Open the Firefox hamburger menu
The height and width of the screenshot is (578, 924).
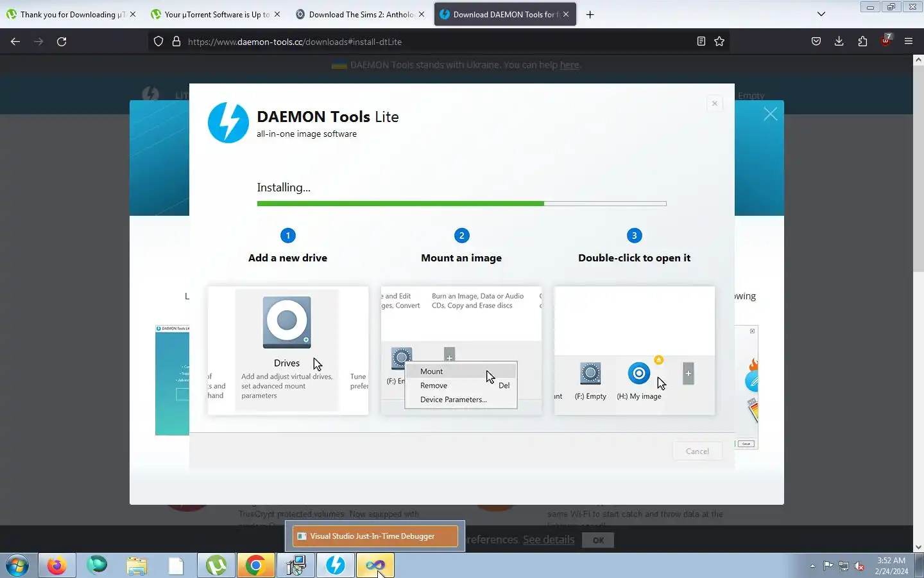(x=909, y=41)
